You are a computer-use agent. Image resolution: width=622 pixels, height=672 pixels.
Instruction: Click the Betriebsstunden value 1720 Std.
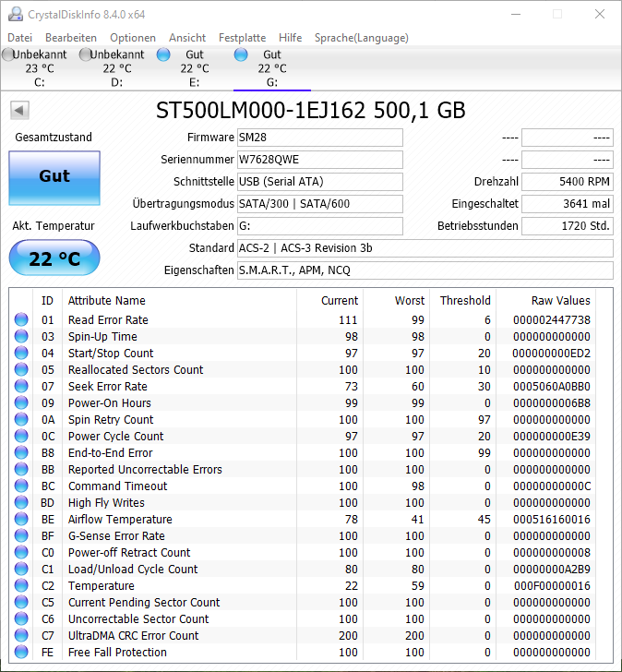tap(568, 226)
